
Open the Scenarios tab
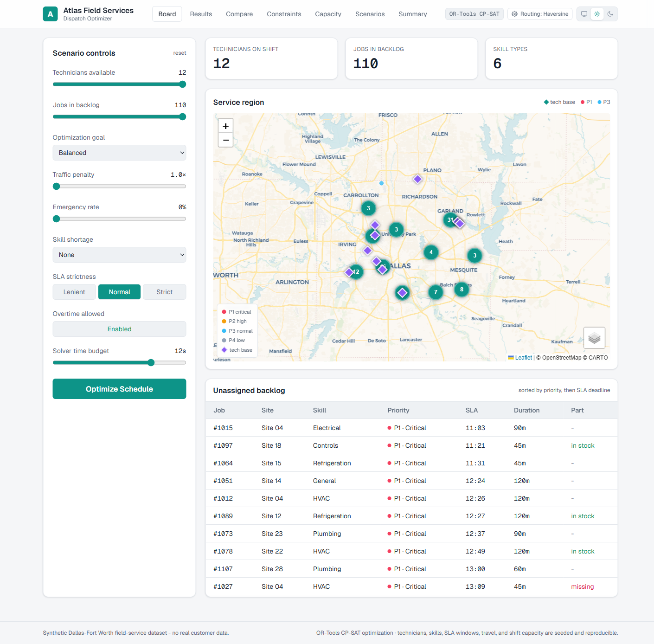pyautogui.click(x=370, y=14)
